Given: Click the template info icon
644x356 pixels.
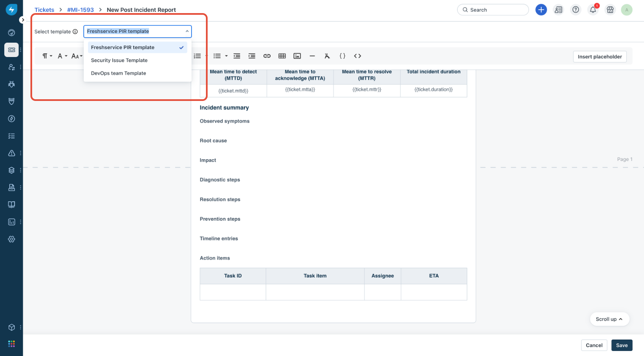Looking at the screenshot, I should click(75, 32).
